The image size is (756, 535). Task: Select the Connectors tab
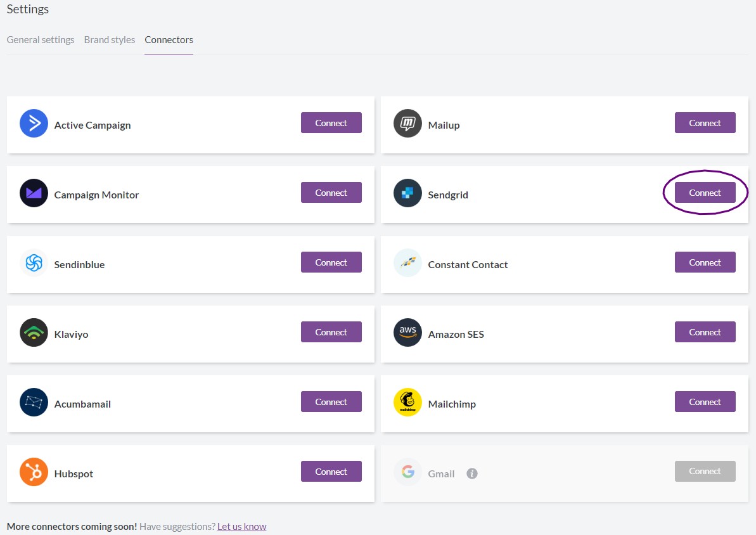pos(169,39)
